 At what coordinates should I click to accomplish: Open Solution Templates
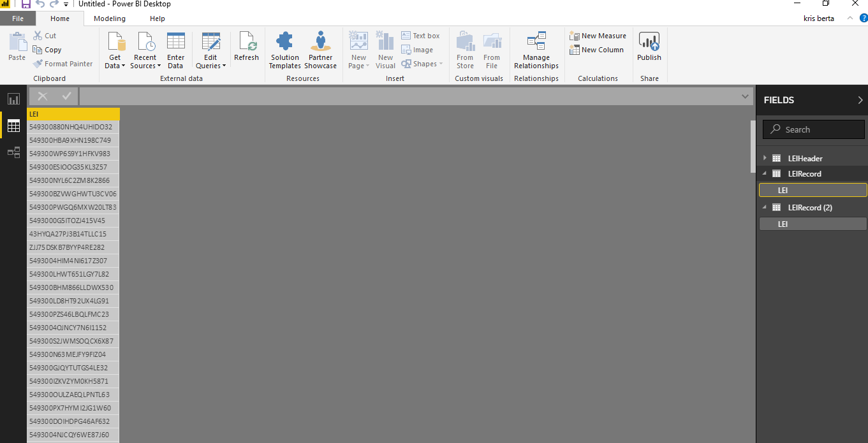coord(284,50)
